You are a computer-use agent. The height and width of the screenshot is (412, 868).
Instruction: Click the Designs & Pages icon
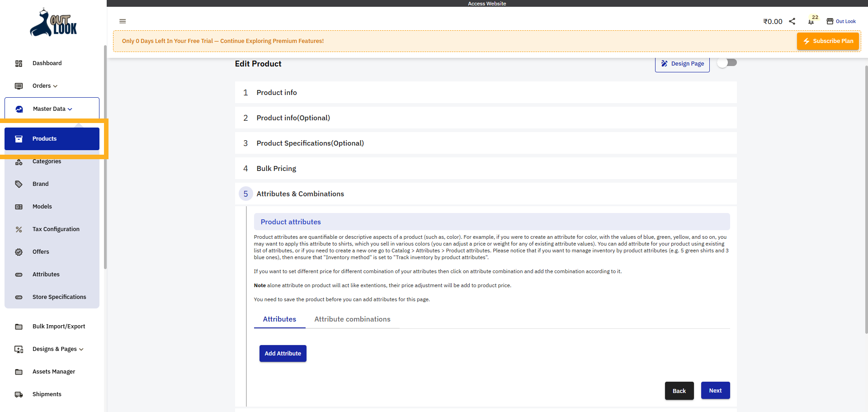19,349
